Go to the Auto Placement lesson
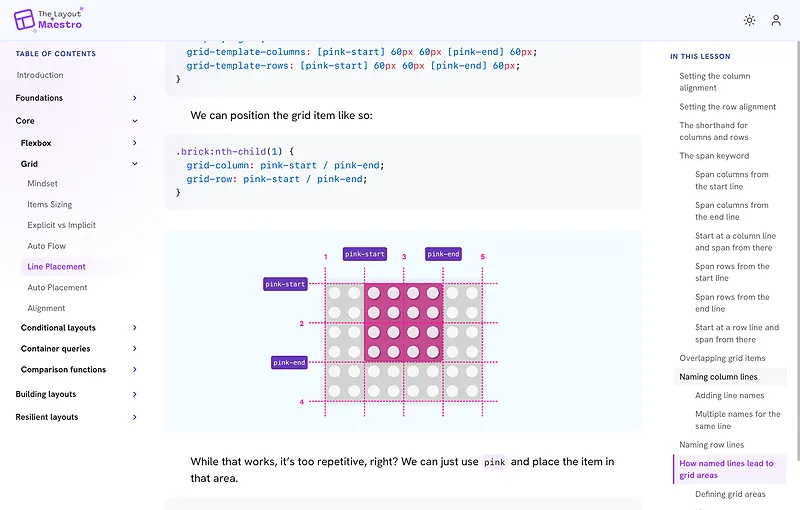Viewport: 800px width, 510px height. [x=57, y=288]
